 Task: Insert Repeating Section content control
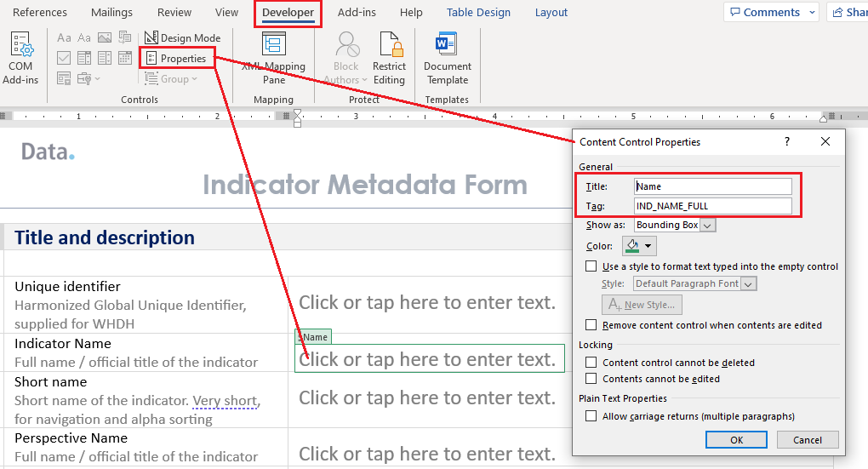[x=64, y=78]
